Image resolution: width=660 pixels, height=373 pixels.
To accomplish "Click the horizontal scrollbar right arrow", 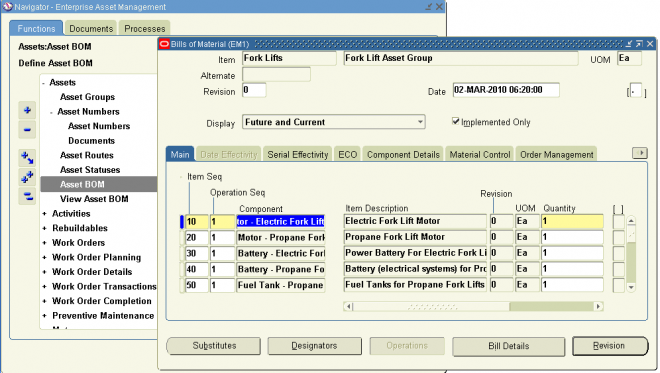I will point(598,306).
